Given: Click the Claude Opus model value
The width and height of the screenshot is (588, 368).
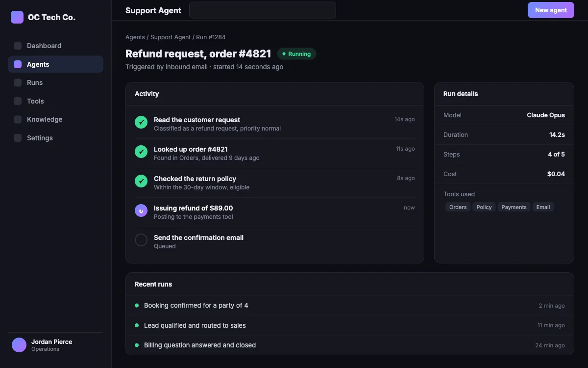Looking at the screenshot, I should (546, 115).
